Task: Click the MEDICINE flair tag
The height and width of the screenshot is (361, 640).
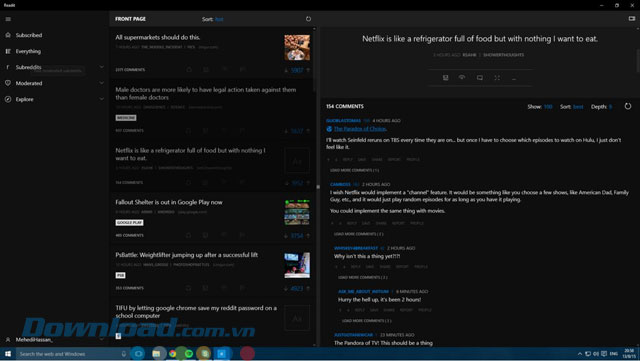Action: coord(126,118)
